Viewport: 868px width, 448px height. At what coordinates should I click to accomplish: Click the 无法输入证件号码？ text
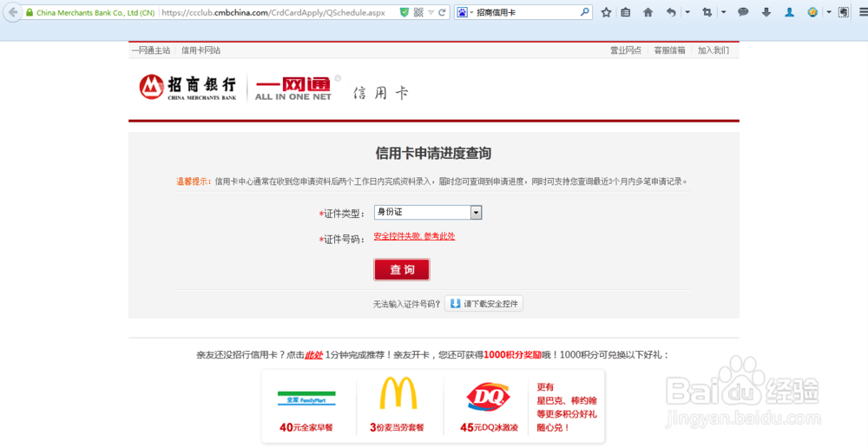click(407, 304)
